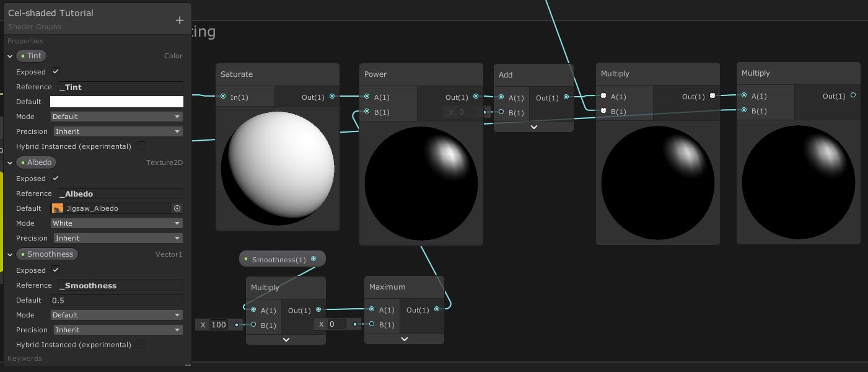Click the _Smoothness reference input field
The height and width of the screenshot is (372, 868).
tap(120, 285)
